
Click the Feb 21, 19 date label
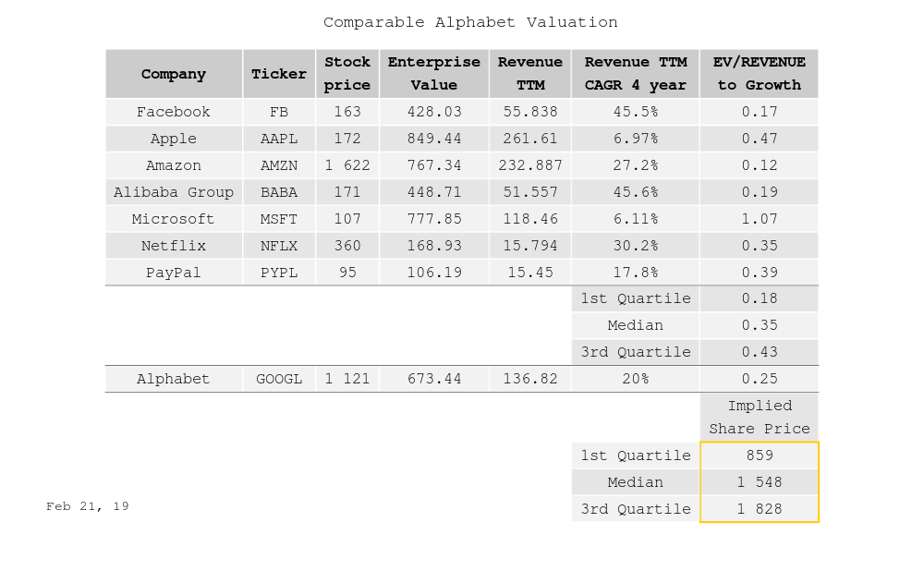tap(88, 506)
